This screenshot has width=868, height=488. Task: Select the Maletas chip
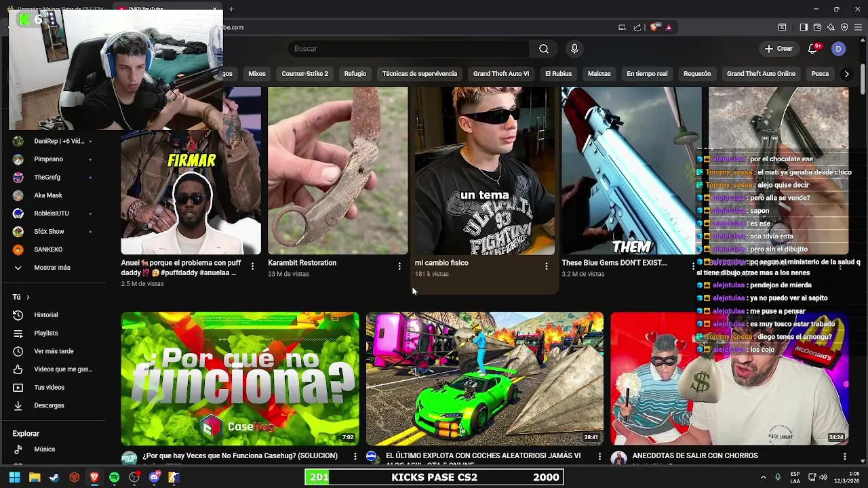(599, 74)
